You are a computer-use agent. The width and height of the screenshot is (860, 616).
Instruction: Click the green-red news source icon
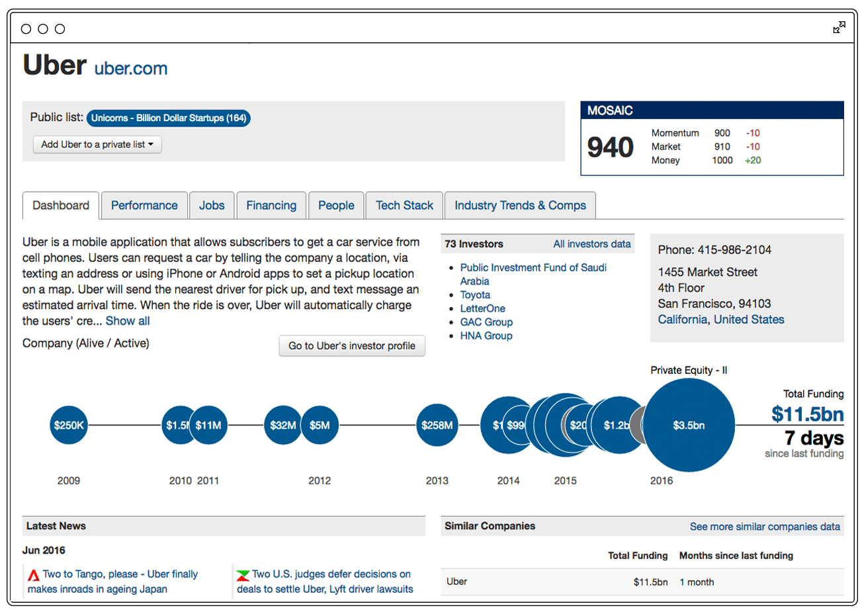click(243, 575)
